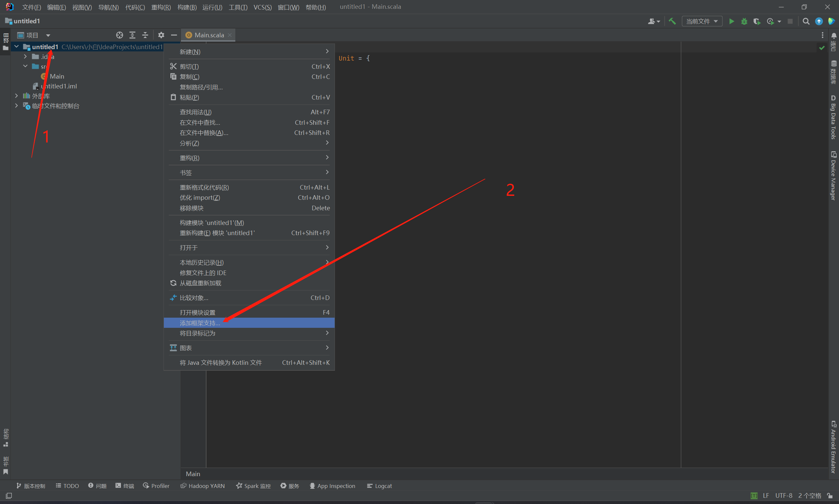Viewport: 839px width, 504px height.
Task: Open the Refactor menu in menu bar
Action: pyautogui.click(x=161, y=7)
